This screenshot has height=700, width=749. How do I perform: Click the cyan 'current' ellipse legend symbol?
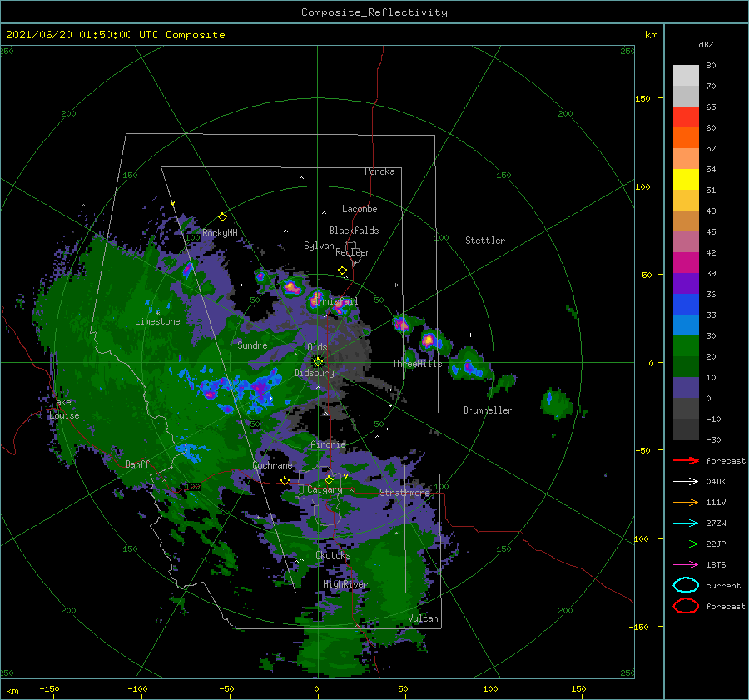pyautogui.click(x=686, y=585)
